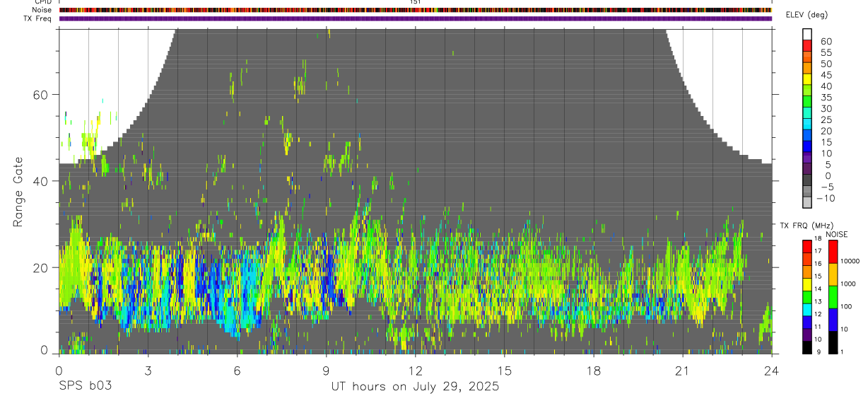The height and width of the screenshot is (401, 868).
Task: Click the black 9 MHz TX frequency swatch
Action: click(807, 347)
